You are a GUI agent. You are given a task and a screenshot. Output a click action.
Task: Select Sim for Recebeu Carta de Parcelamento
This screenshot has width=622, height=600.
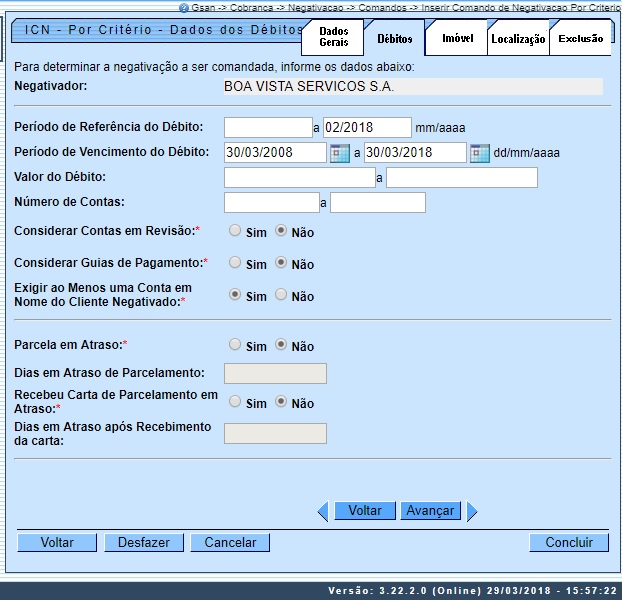pos(235,402)
